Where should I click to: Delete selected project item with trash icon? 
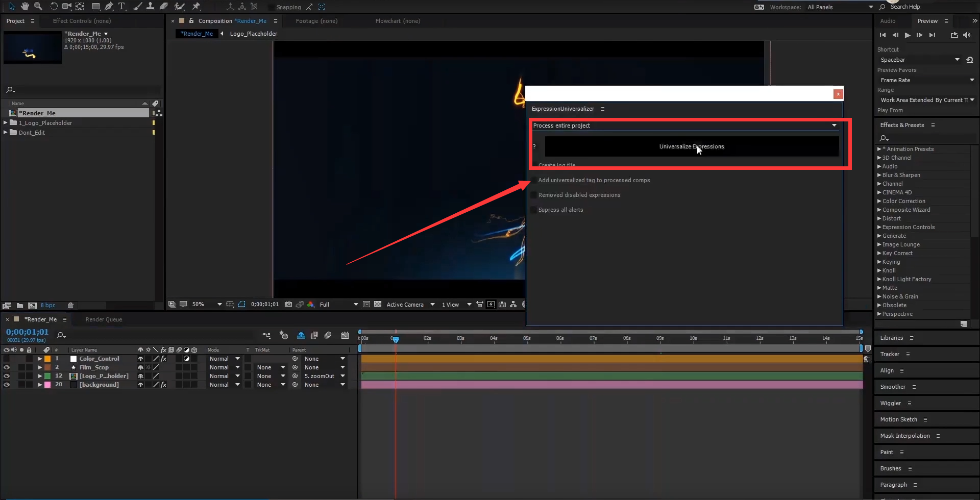tap(71, 306)
